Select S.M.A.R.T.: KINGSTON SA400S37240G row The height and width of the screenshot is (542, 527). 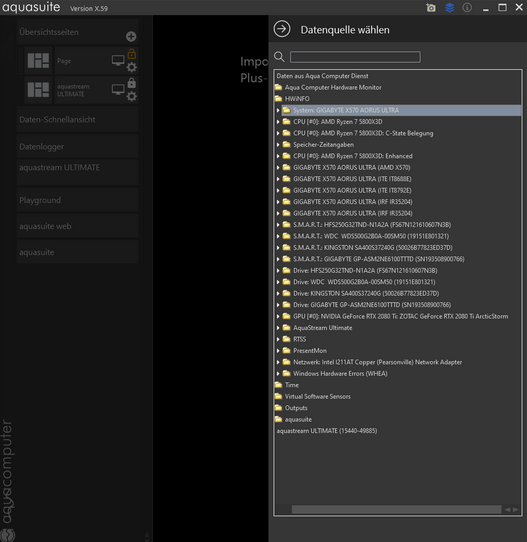click(373, 247)
